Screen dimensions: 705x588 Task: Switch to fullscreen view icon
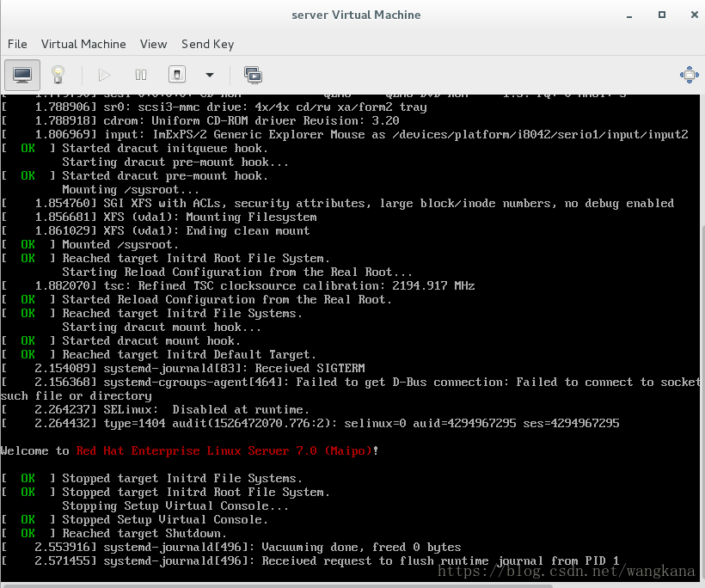tap(690, 75)
